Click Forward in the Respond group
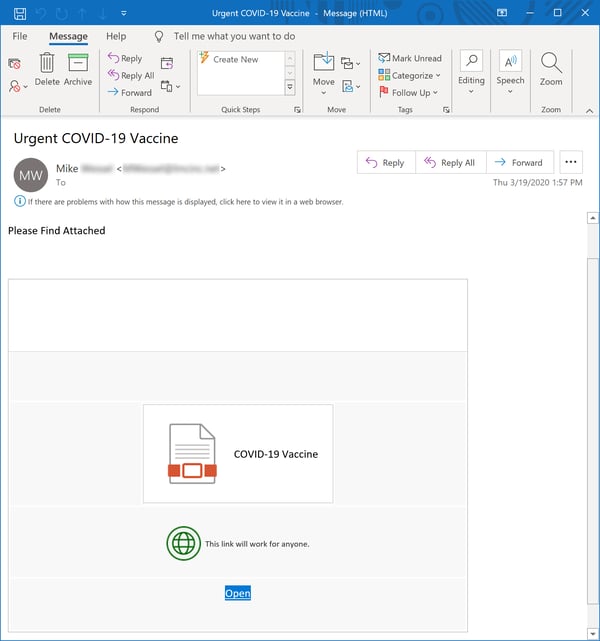The height and width of the screenshot is (641, 600). click(130, 93)
